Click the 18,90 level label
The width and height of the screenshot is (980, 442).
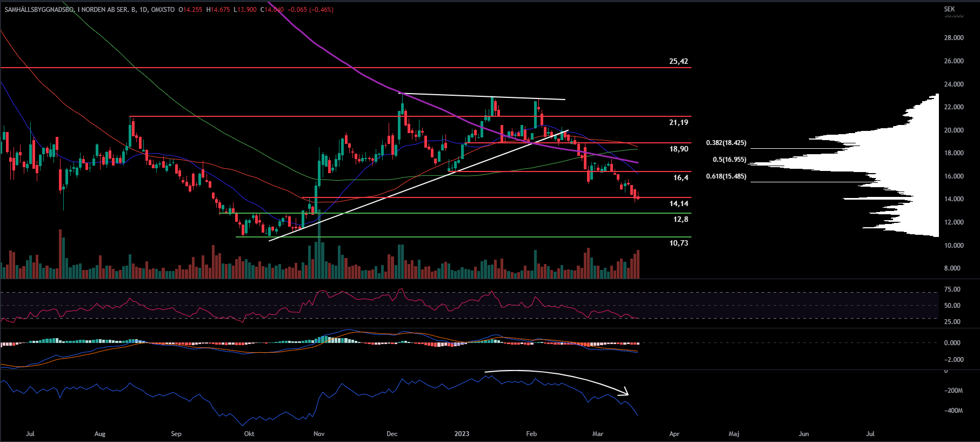[678, 149]
